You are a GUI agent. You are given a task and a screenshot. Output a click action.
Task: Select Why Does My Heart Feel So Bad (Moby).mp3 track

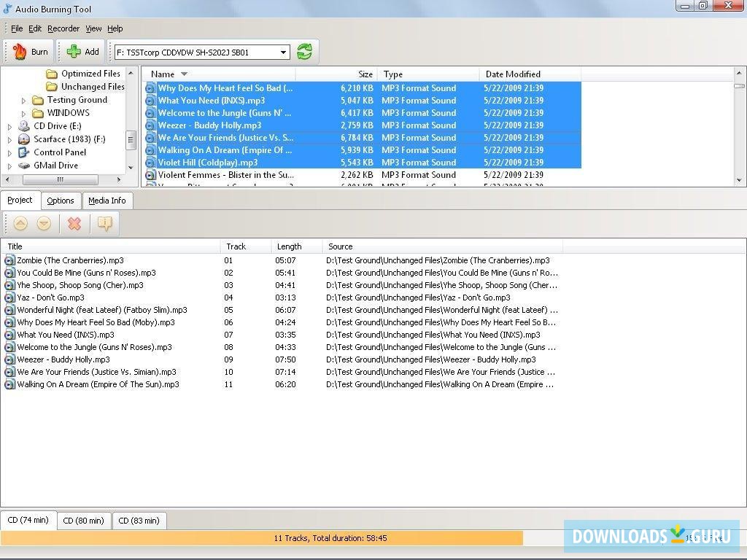[281, 322]
